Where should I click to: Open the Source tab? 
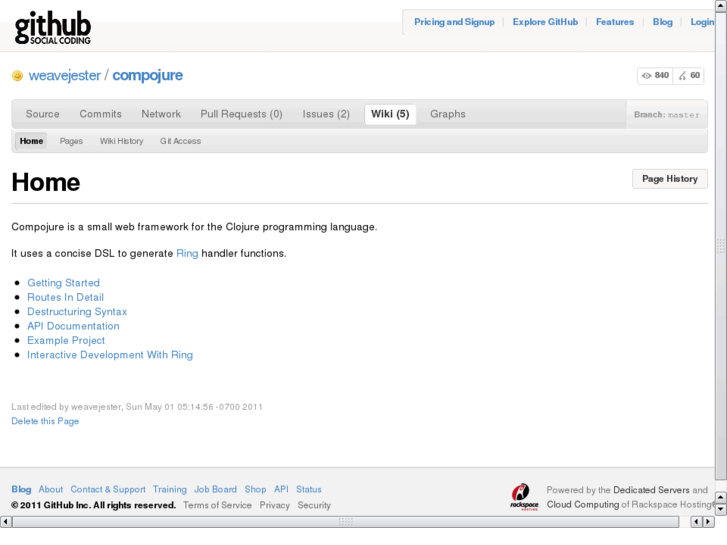click(x=43, y=114)
